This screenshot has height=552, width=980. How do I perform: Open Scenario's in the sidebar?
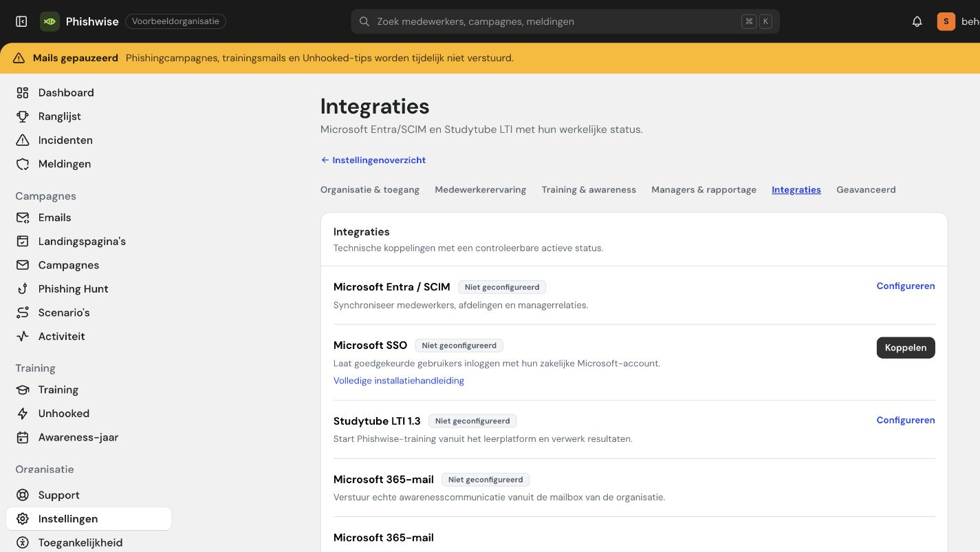[x=89, y=312]
